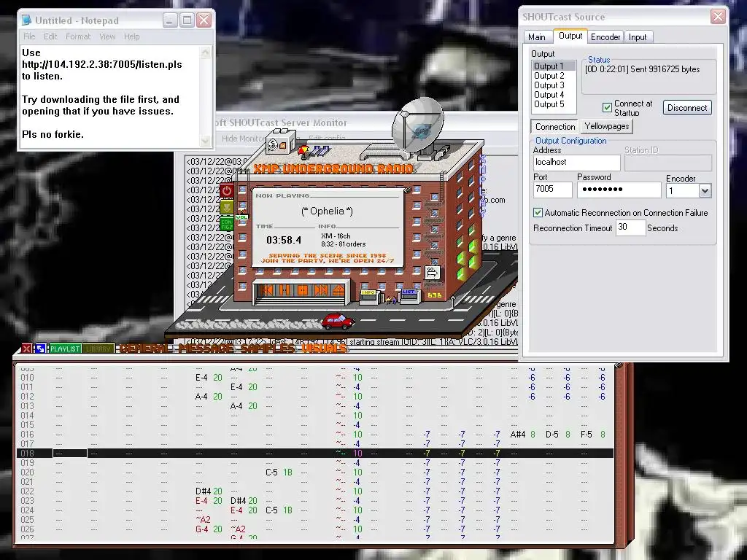Open Notepad File menu
This screenshot has height=560, width=747.
tap(29, 36)
